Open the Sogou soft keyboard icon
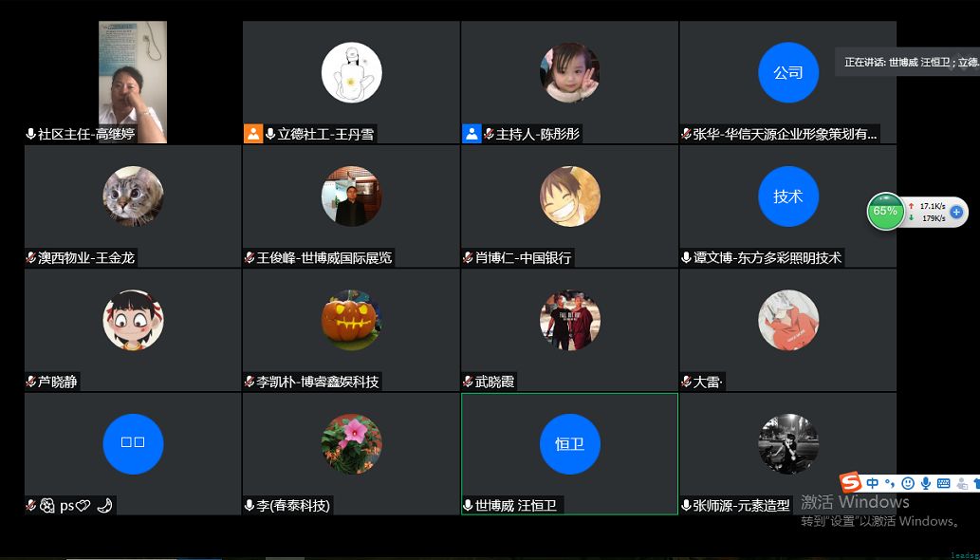980x560 pixels. (x=944, y=483)
